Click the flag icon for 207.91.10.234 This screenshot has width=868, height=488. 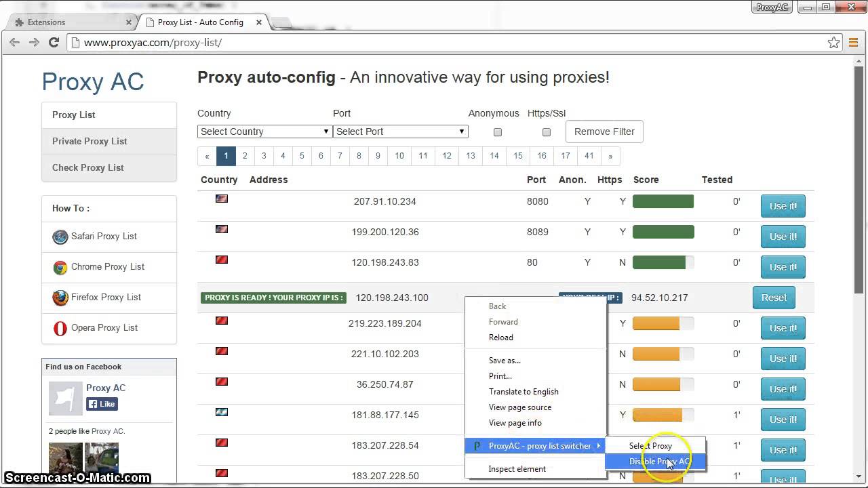tap(222, 199)
